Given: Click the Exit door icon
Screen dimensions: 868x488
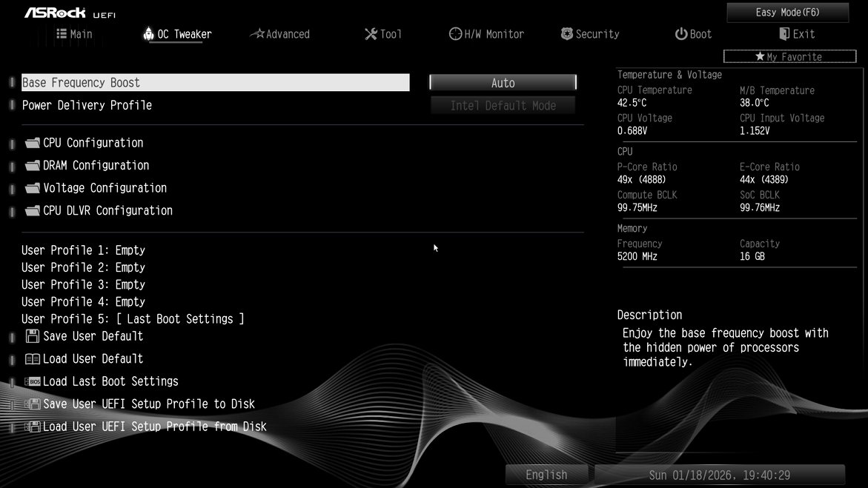Looking at the screenshot, I should pyautogui.click(x=783, y=33).
